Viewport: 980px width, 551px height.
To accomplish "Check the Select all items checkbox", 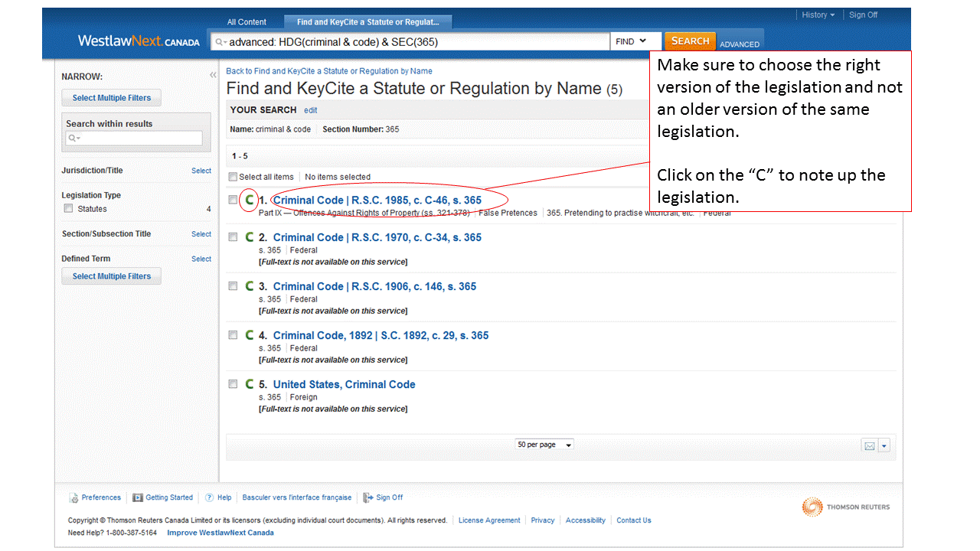I will pyautogui.click(x=233, y=177).
